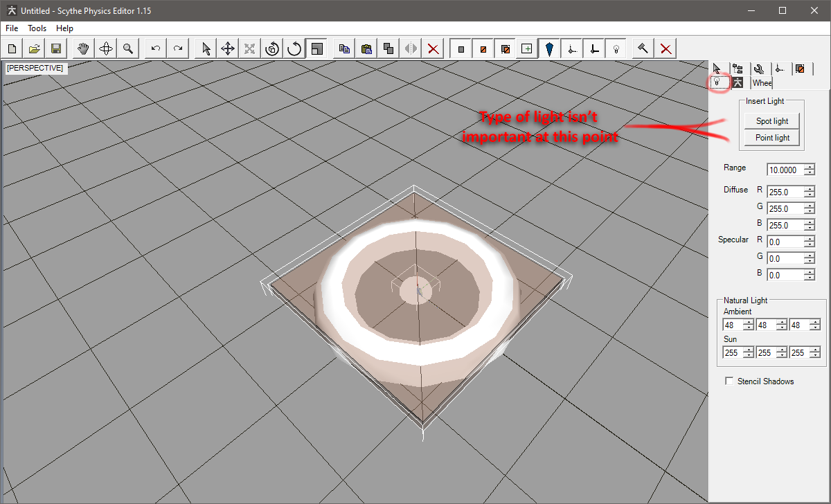Screen dimensions: 831x504
Task: Select the light bulb toolbar icon
Action: 616,48
